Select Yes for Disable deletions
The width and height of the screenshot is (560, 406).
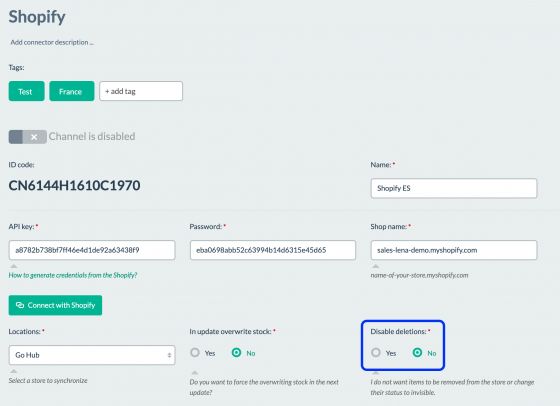click(x=376, y=353)
